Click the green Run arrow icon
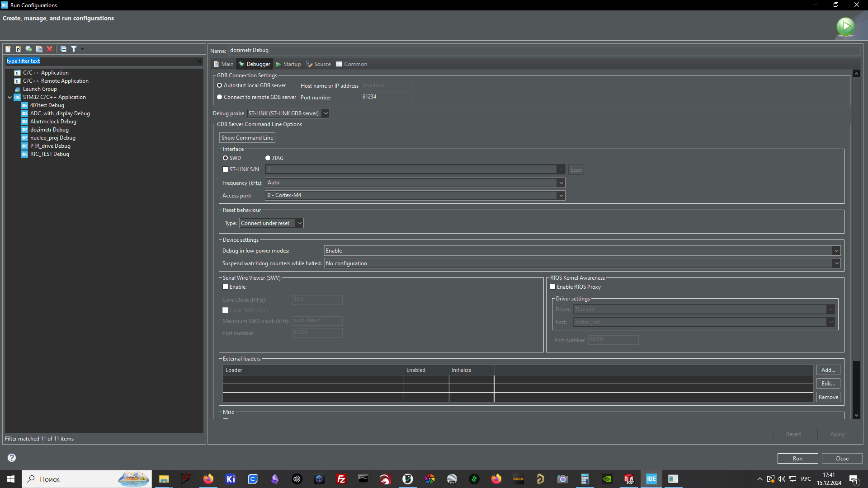 click(845, 26)
